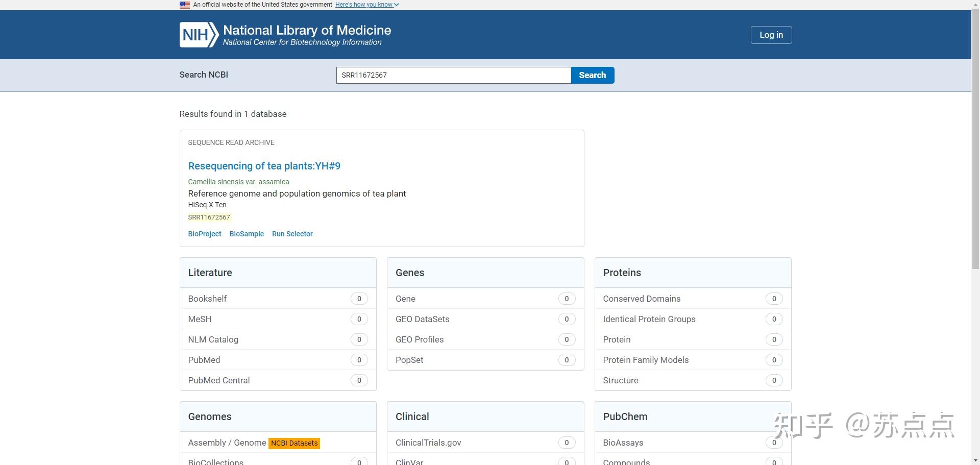980x465 pixels.
Task: Follow the BioProject link
Action: coord(204,234)
